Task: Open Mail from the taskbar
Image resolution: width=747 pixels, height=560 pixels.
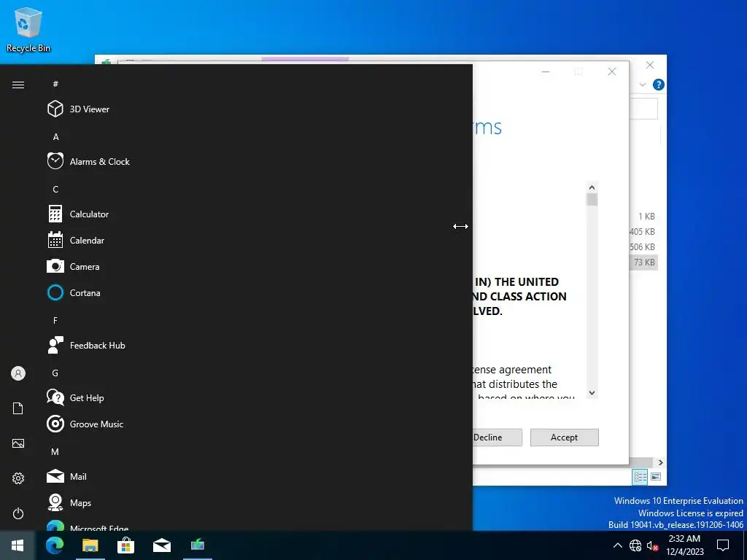Action: coord(162,545)
